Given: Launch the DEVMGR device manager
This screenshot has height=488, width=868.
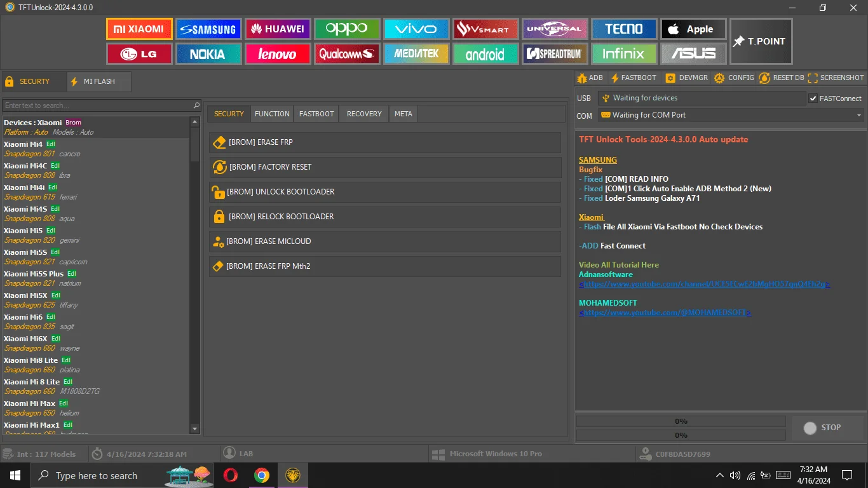Looking at the screenshot, I should 686,78.
